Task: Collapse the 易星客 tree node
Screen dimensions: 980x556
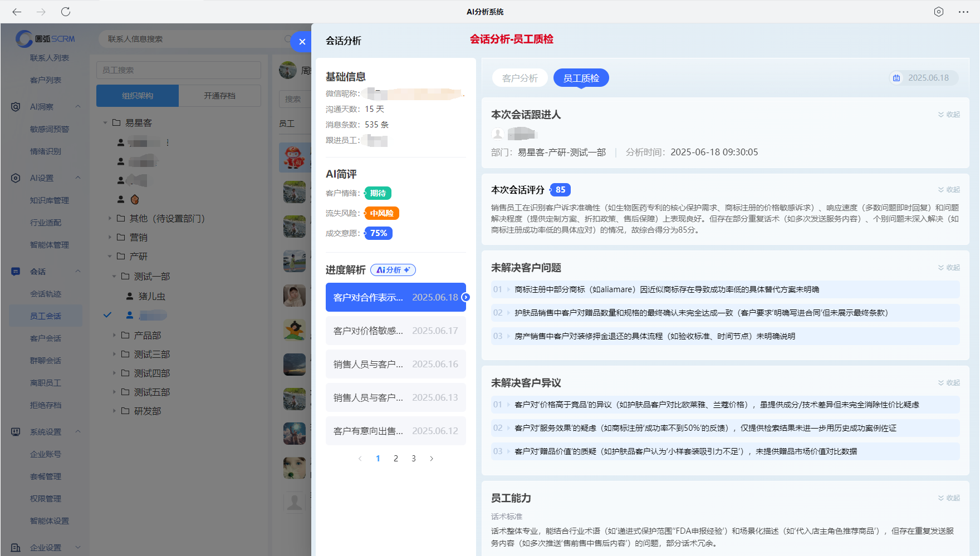Action: tap(105, 122)
